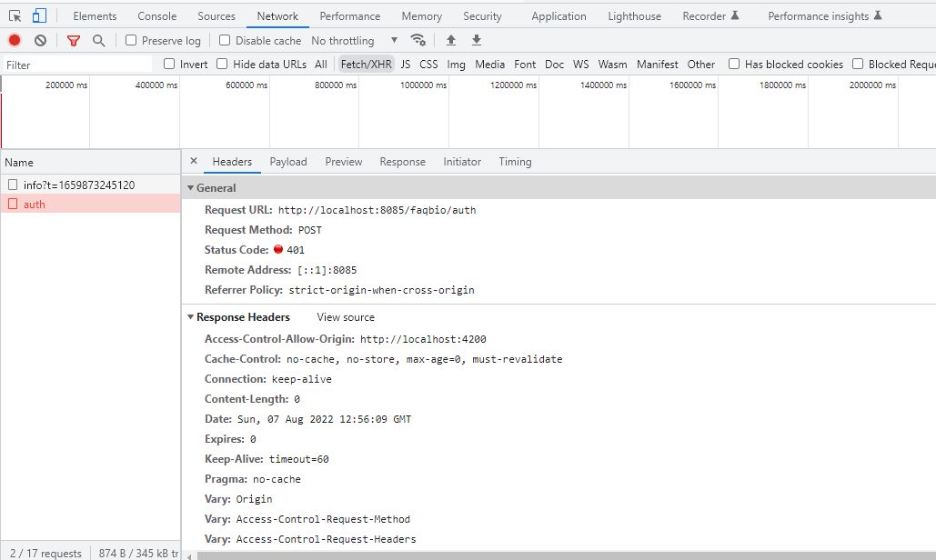Open the Performance panel
Image resolution: width=936 pixels, height=560 pixels.
click(x=350, y=16)
